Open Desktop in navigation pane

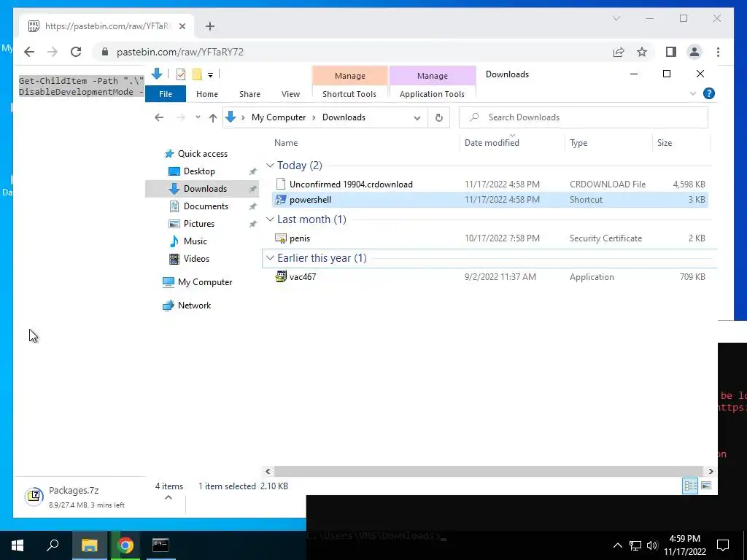click(199, 171)
